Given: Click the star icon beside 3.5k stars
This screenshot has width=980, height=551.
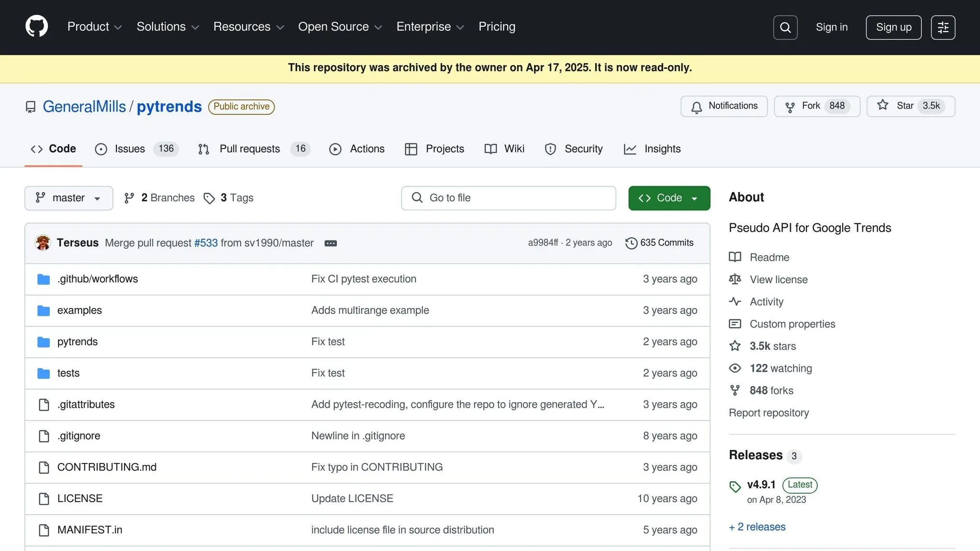Looking at the screenshot, I should 735,346.
